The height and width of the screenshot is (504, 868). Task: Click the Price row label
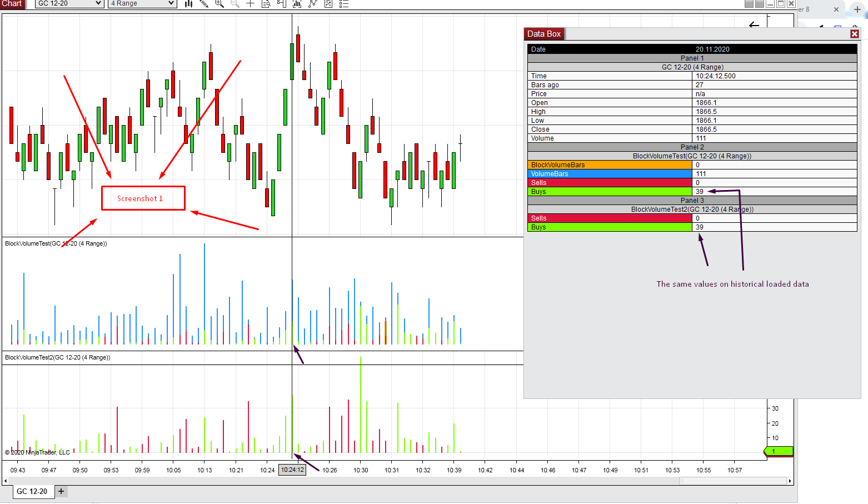pyautogui.click(x=538, y=94)
